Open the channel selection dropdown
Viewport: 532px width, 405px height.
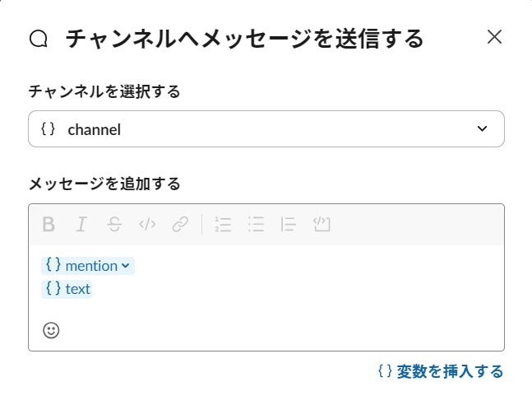click(x=266, y=129)
